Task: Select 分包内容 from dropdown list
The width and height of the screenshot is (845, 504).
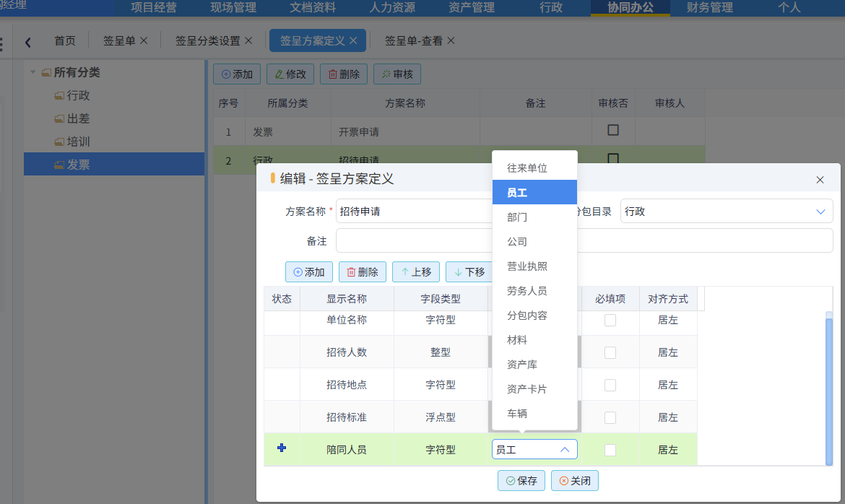Action: [534, 316]
